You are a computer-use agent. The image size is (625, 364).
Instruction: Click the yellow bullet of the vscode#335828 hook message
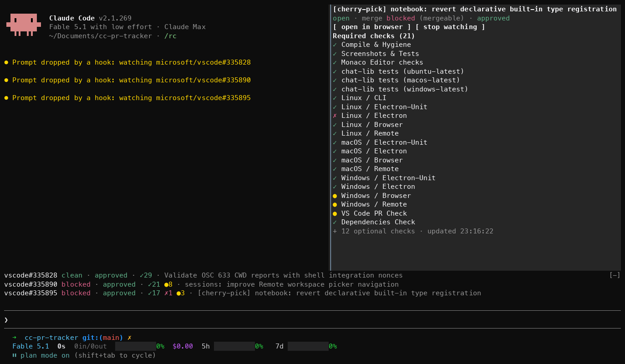6,62
